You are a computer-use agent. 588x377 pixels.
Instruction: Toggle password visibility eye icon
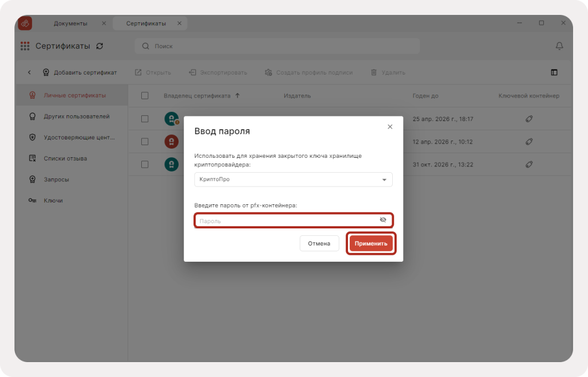383,220
